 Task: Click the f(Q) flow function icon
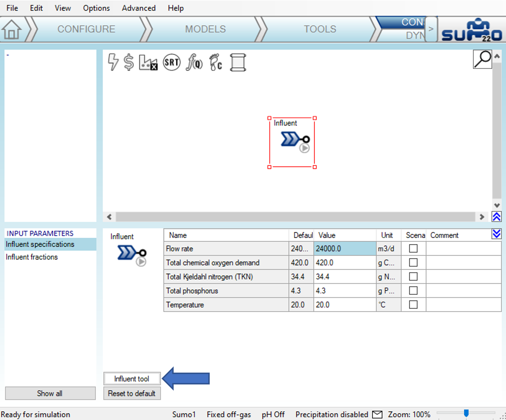click(x=194, y=62)
